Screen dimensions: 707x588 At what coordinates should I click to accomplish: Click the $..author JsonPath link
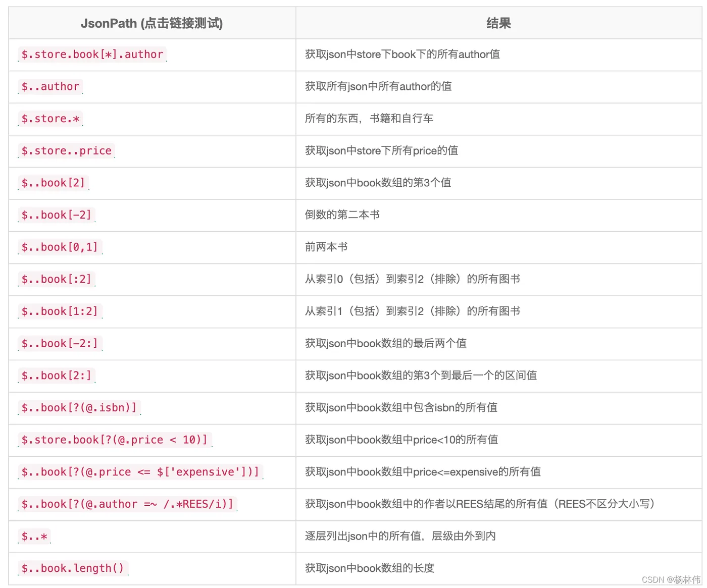point(50,87)
